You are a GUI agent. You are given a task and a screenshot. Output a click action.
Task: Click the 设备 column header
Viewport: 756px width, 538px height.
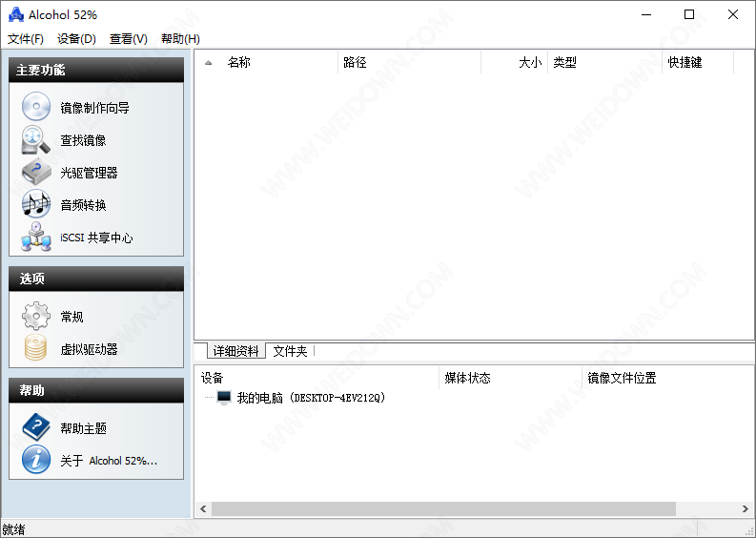317,378
